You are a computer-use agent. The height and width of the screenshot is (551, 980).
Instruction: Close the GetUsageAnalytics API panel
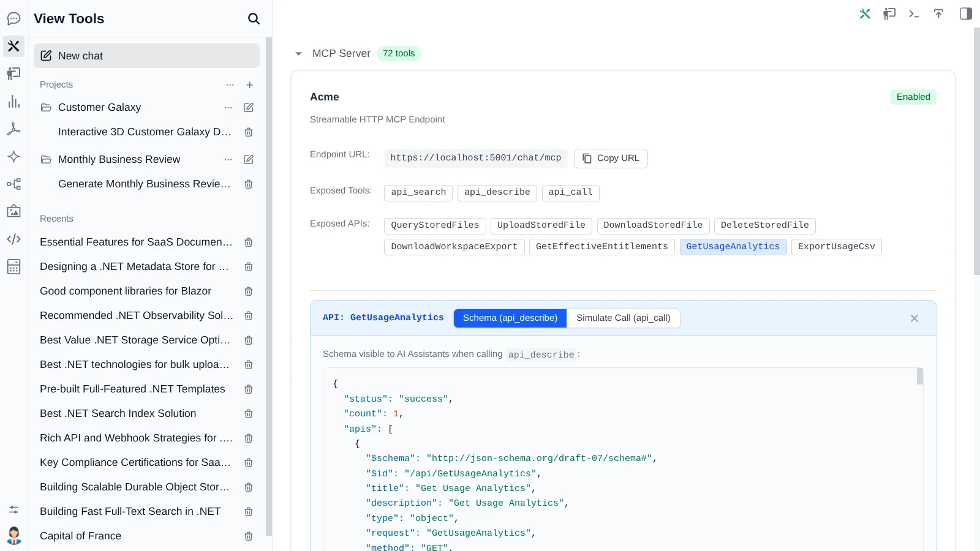click(x=914, y=318)
